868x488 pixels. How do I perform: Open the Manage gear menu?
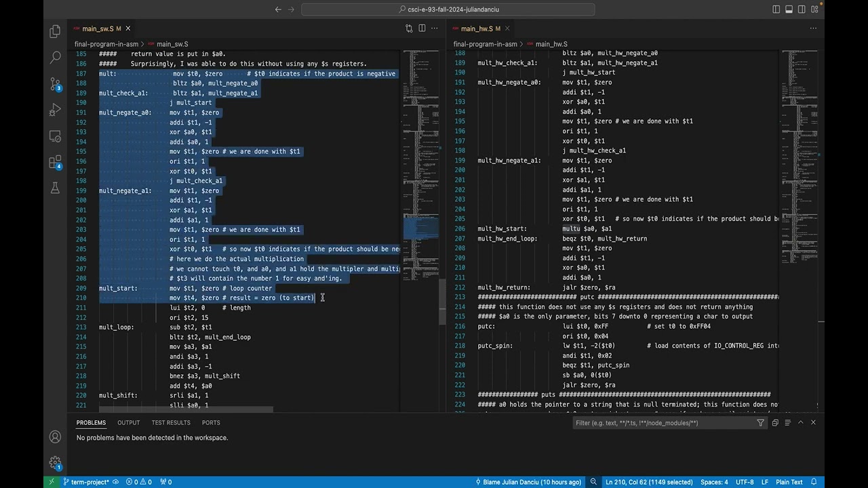pos(56,463)
